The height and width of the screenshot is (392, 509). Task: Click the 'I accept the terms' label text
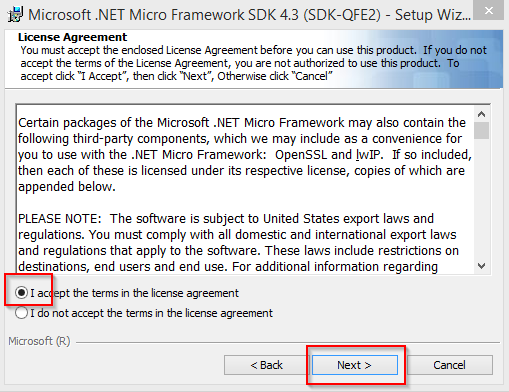coord(135,293)
